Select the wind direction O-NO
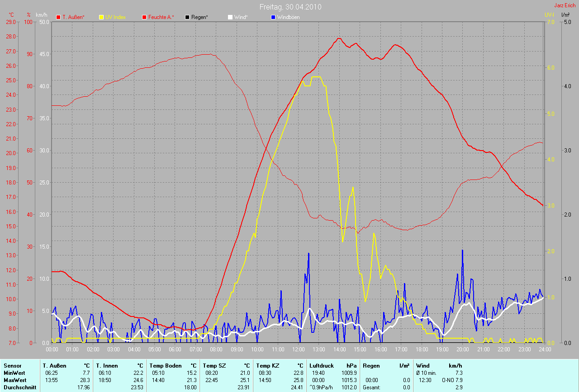 (448, 380)
